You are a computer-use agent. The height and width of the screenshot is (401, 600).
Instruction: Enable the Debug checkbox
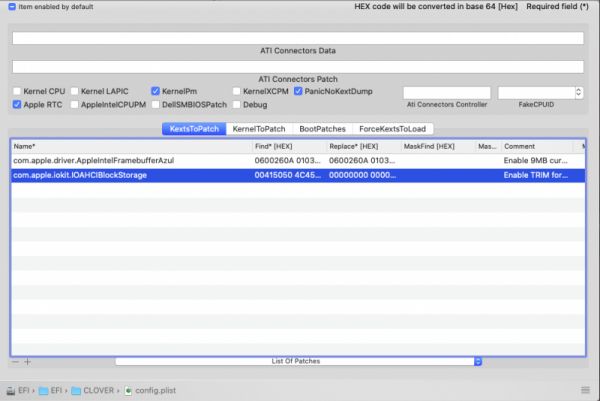pos(236,104)
